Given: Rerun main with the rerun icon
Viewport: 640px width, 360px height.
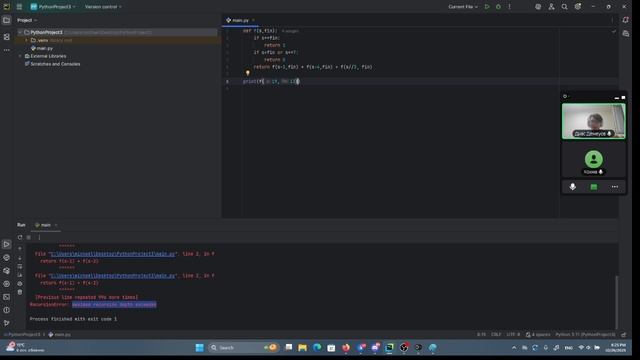Looking at the screenshot, I should tap(20, 237).
